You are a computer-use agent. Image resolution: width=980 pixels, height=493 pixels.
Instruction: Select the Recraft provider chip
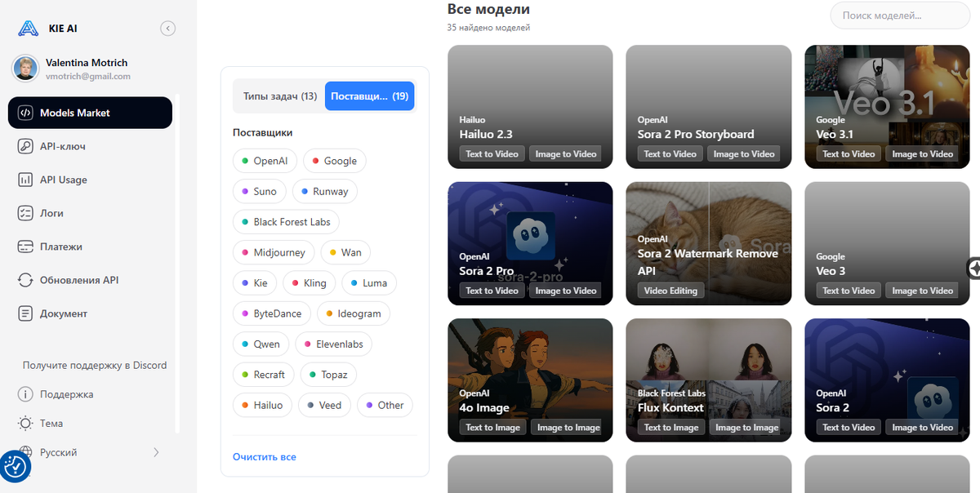pos(263,375)
